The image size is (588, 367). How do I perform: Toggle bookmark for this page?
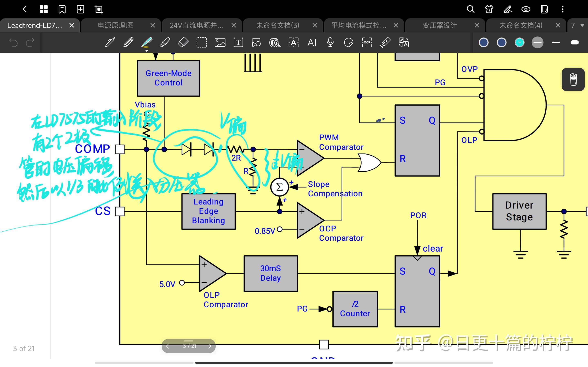(62, 9)
